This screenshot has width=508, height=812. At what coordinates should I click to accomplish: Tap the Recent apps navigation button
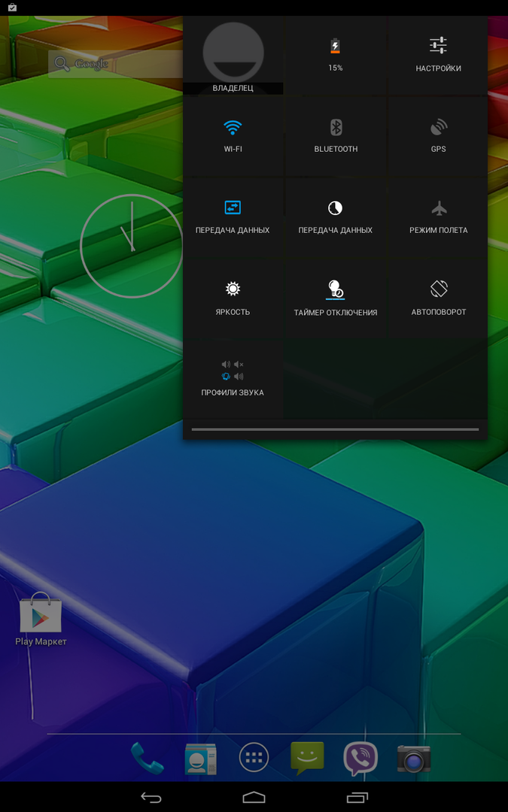(x=357, y=797)
